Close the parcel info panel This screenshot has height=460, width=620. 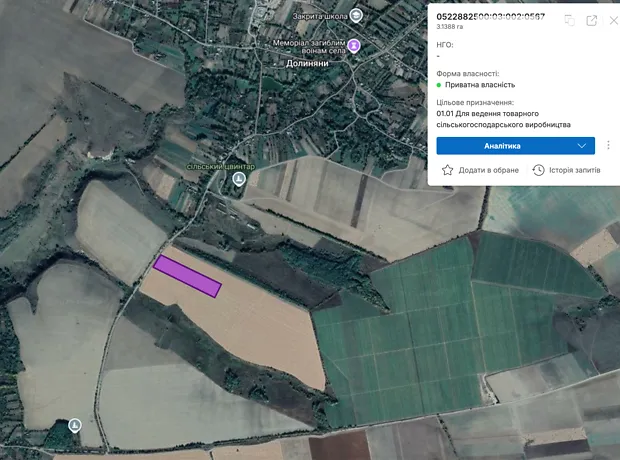(613, 20)
